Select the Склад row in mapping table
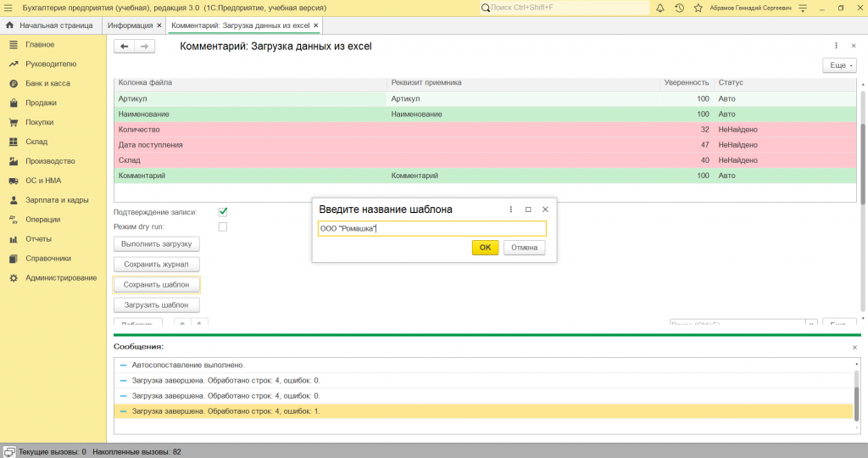Viewport: 868px width, 458px height. (485, 160)
